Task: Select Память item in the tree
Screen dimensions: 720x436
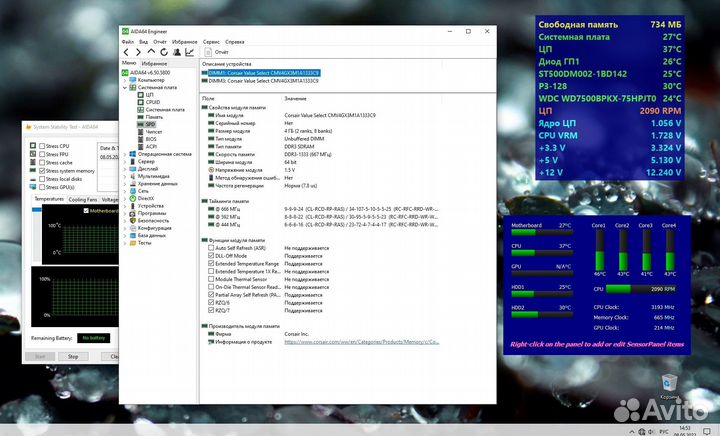Action: point(154,117)
